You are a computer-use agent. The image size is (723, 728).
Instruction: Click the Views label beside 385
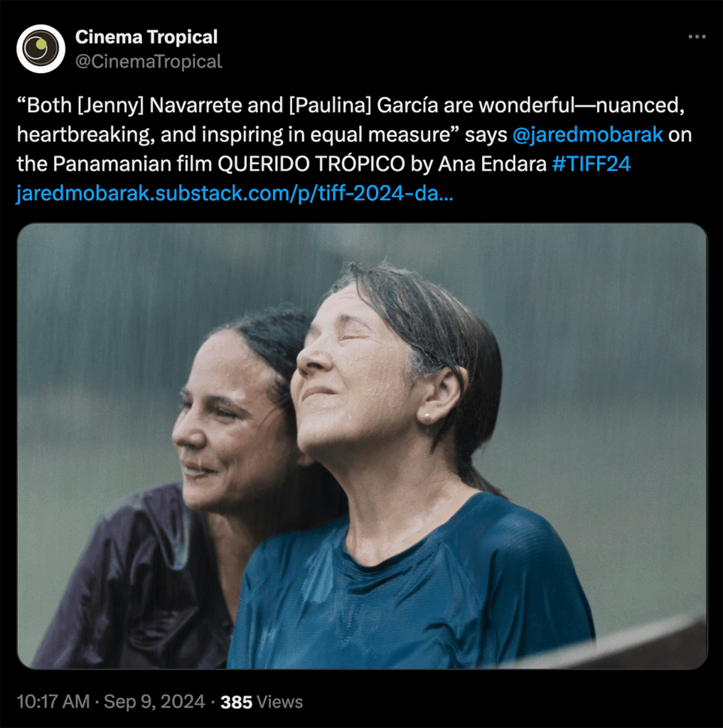coord(279,702)
